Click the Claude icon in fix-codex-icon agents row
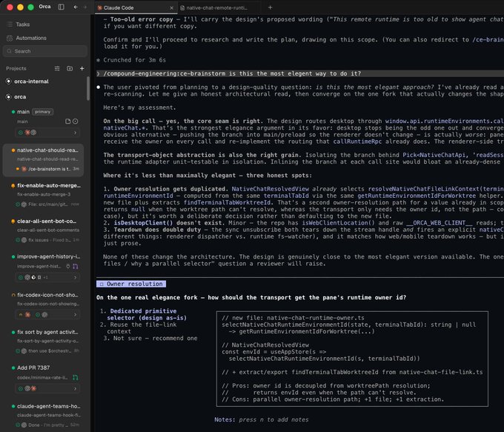 27,314
